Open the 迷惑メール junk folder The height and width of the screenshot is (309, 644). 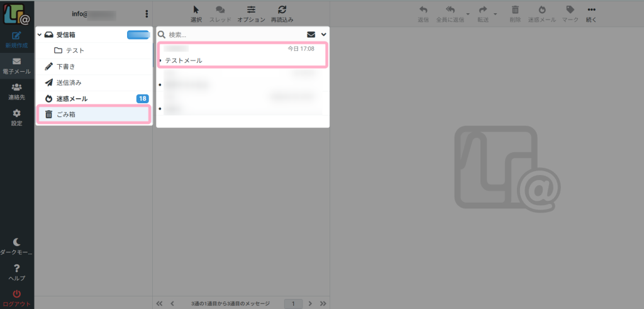click(x=94, y=99)
